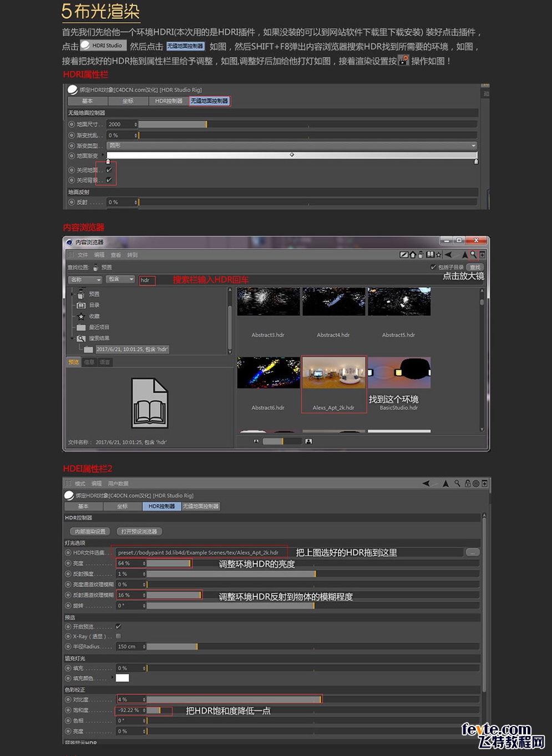Image resolution: width=552 pixels, height=756 pixels.
Task: Click the plus new-window icon in content browser
Action: click(482, 255)
